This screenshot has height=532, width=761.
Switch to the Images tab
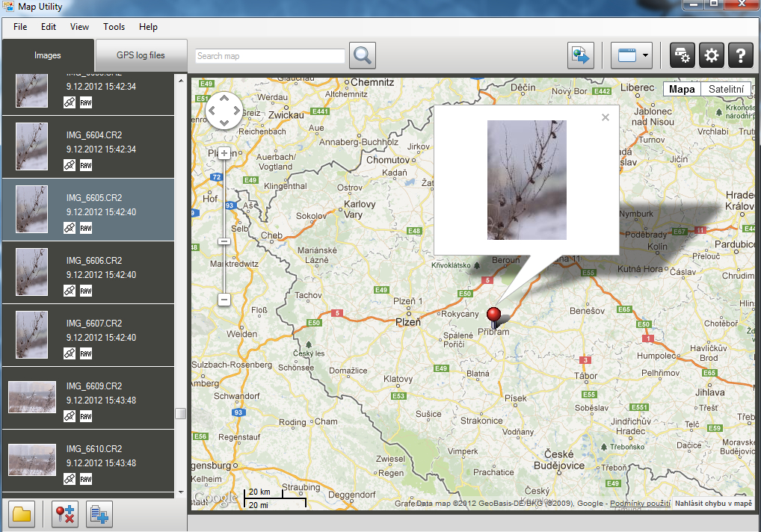click(48, 55)
